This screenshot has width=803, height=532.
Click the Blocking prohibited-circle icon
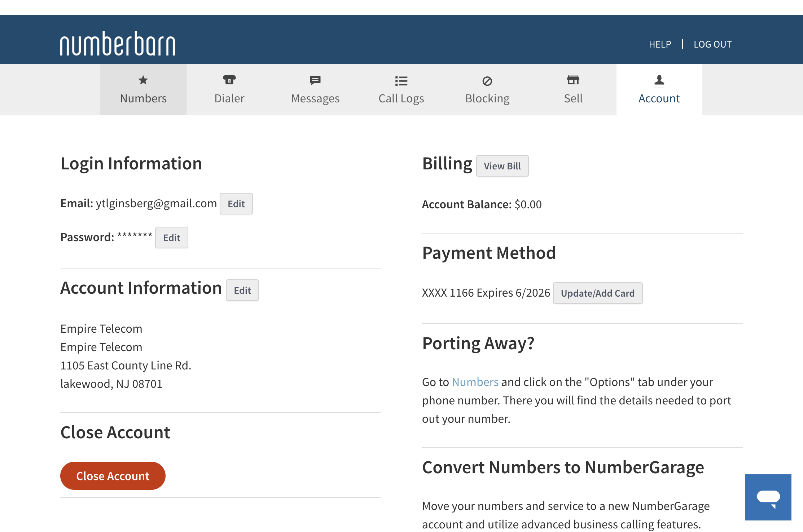(487, 81)
